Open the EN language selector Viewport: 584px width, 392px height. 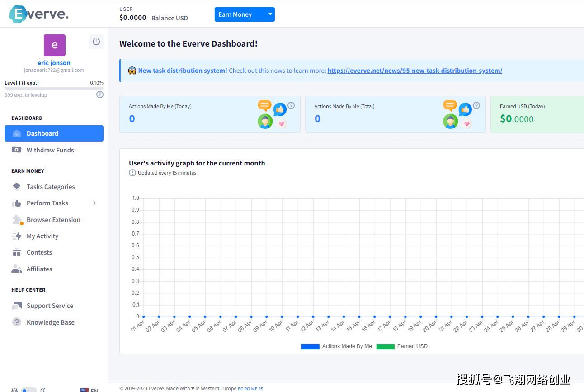(89, 390)
